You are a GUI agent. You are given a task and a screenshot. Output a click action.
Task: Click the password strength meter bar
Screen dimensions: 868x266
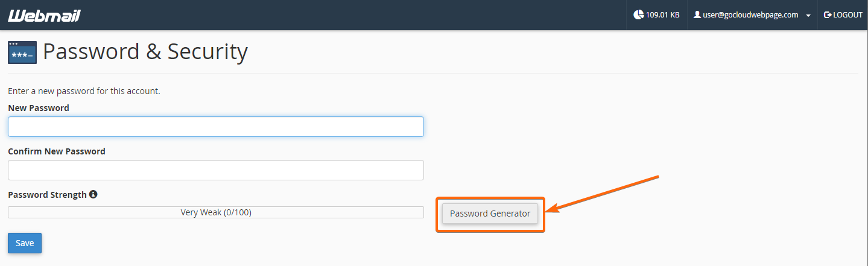[x=216, y=212]
